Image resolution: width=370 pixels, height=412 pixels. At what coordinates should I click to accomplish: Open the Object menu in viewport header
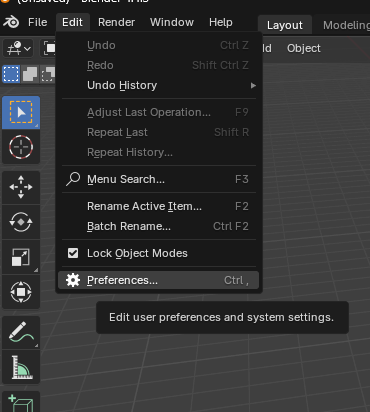304,48
